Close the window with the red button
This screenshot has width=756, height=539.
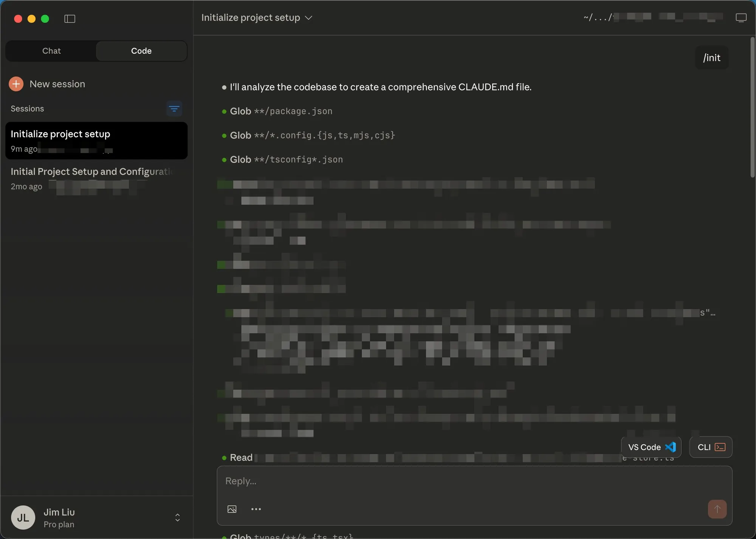coord(18,19)
